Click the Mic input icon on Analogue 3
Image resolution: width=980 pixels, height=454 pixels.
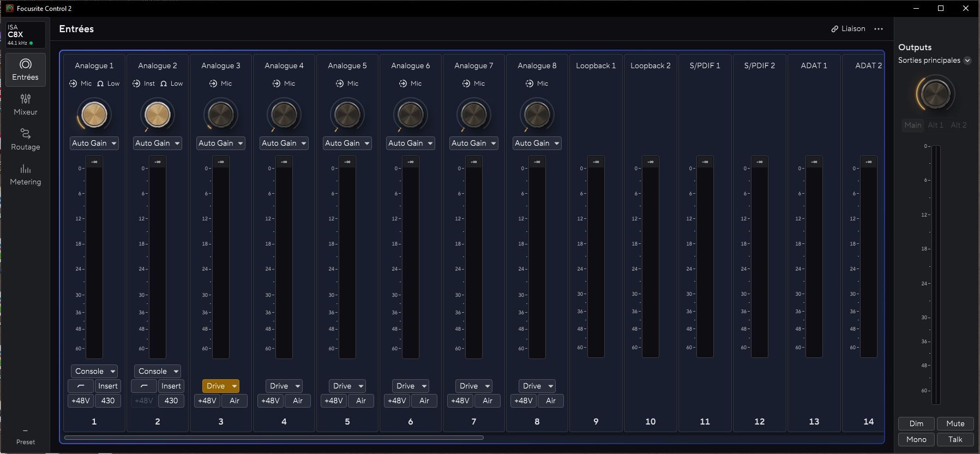coord(213,83)
